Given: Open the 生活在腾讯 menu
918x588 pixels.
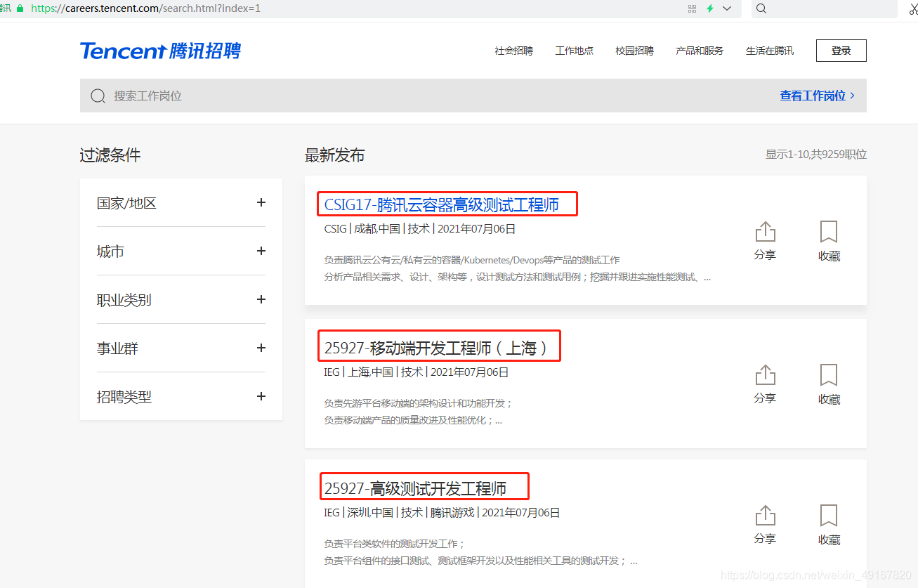Looking at the screenshot, I should click(770, 51).
